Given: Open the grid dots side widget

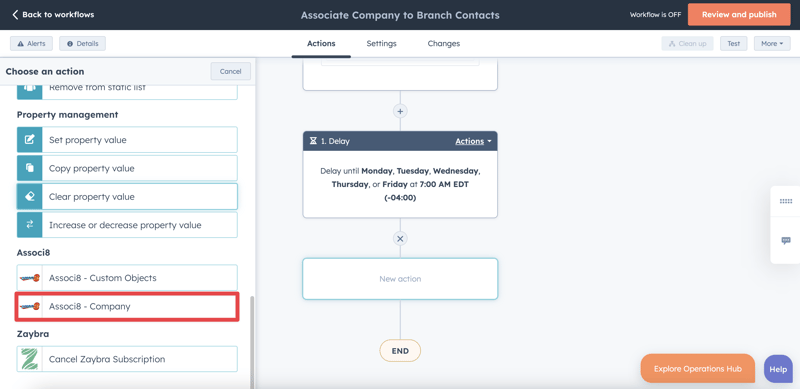Looking at the screenshot, I should (786, 201).
